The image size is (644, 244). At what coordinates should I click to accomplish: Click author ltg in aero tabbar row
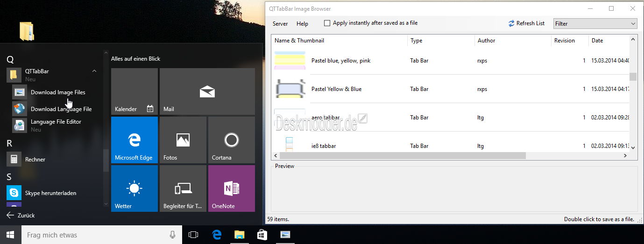[481, 118]
